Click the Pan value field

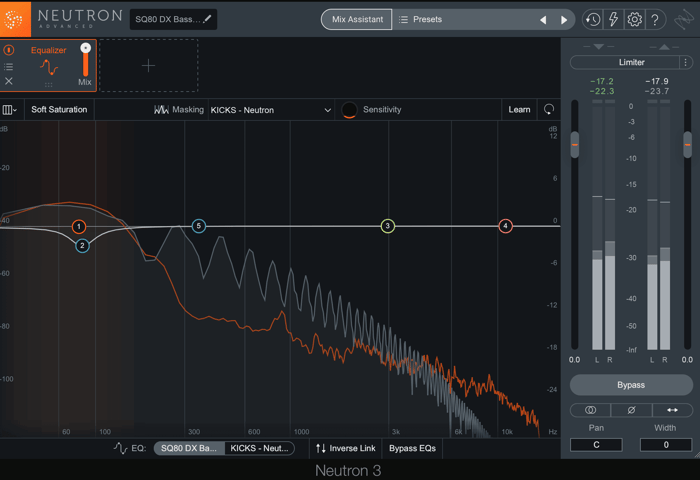pyautogui.click(x=596, y=445)
